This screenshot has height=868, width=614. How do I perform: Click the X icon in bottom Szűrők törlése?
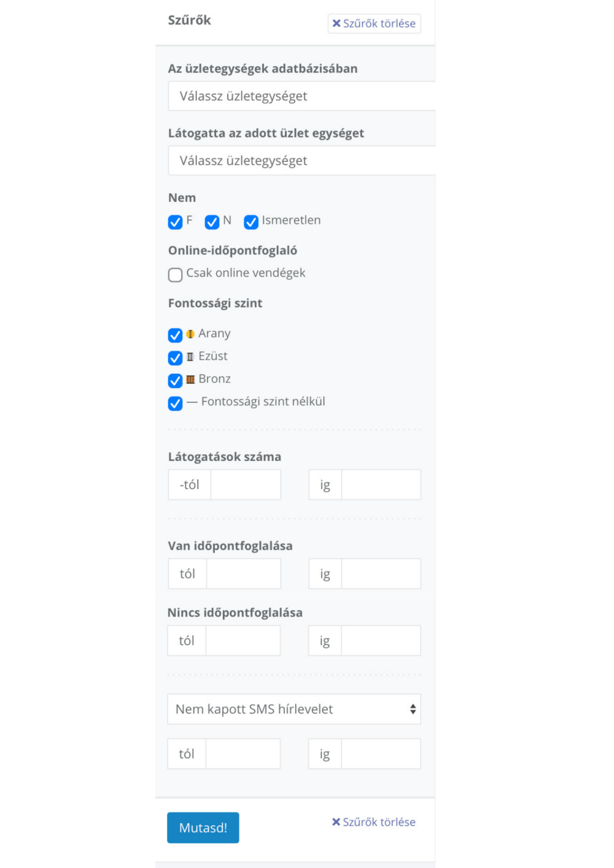tap(336, 822)
